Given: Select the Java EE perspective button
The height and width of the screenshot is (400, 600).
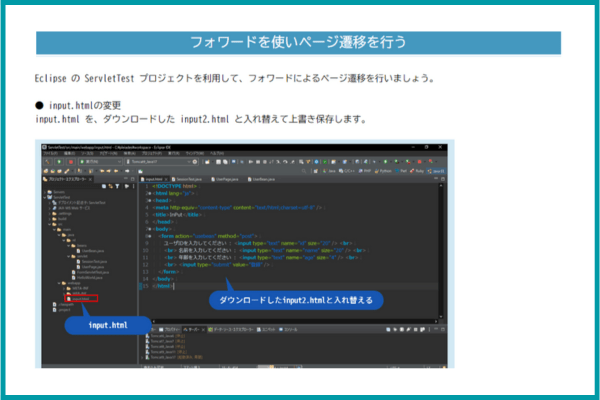Looking at the screenshot, I should pos(438,170).
